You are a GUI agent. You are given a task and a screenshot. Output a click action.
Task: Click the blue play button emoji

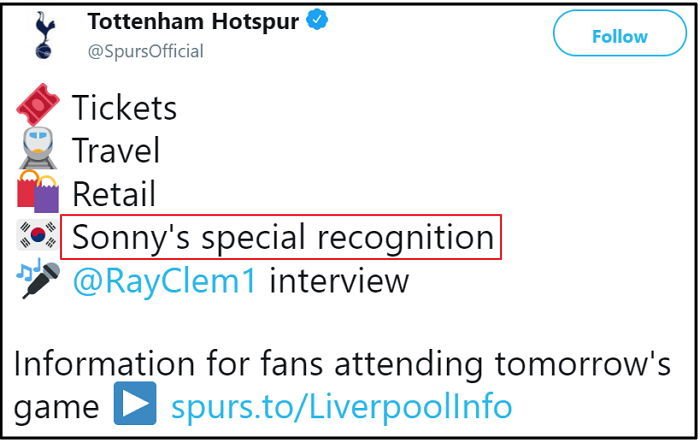[x=135, y=403]
